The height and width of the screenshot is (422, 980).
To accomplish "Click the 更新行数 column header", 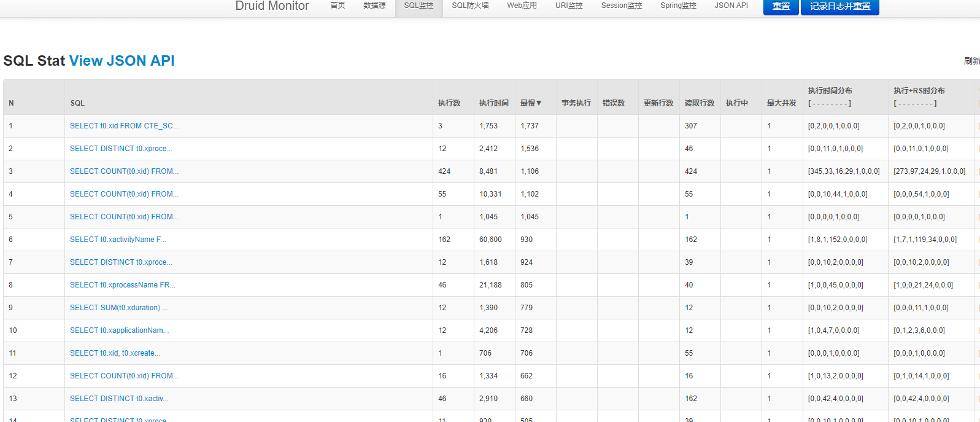I will tap(658, 103).
